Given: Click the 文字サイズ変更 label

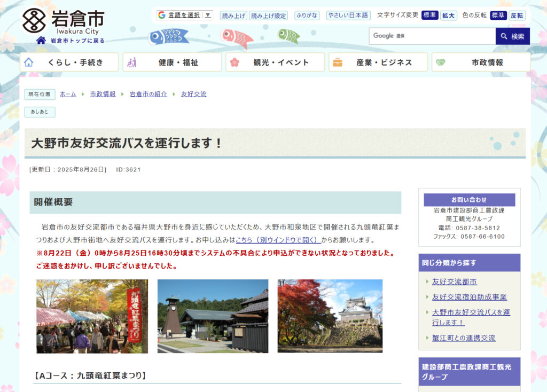Looking at the screenshot, I should [397, 15].
